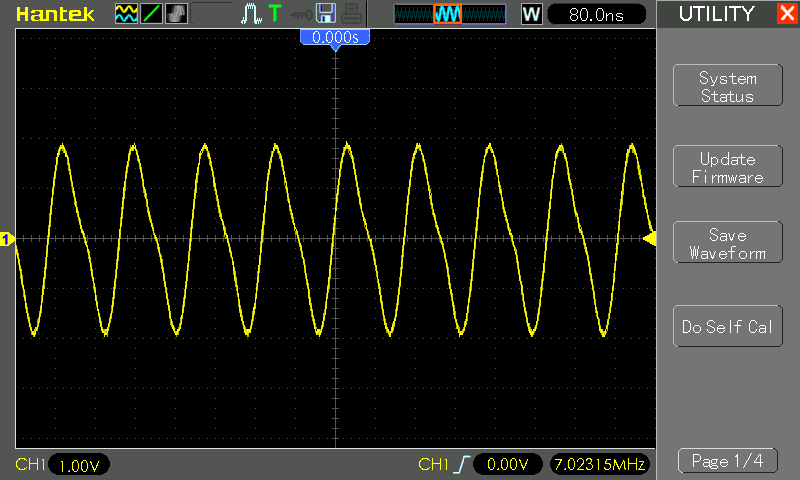Viewport: 800px width, 480px height.
Task: Click the pulse trigger status icon
Action: point(251,14)
